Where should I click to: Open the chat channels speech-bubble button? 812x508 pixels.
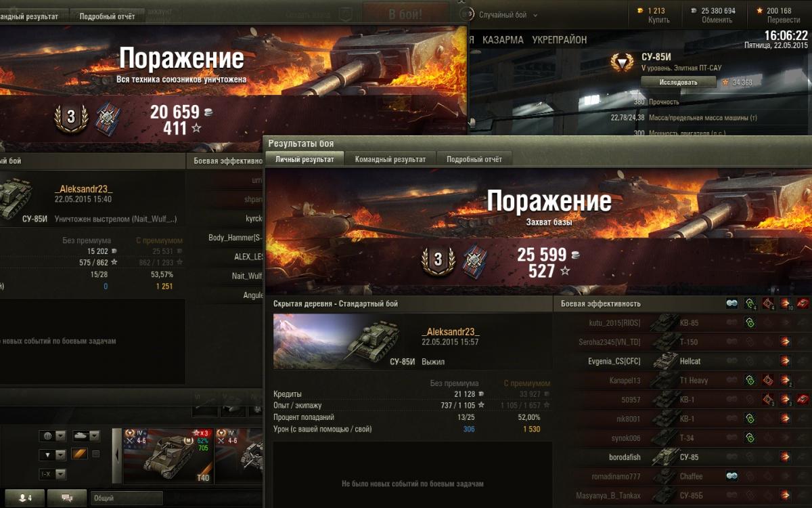[67, 498]
